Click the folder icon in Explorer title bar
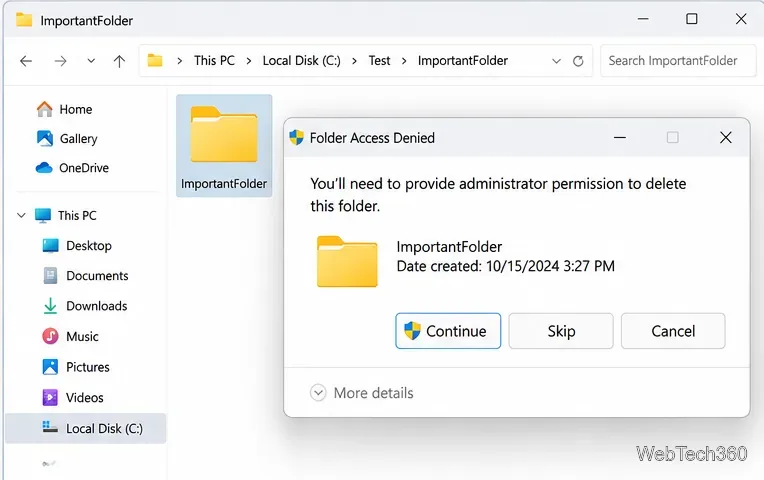 click(x=24, y=20)
